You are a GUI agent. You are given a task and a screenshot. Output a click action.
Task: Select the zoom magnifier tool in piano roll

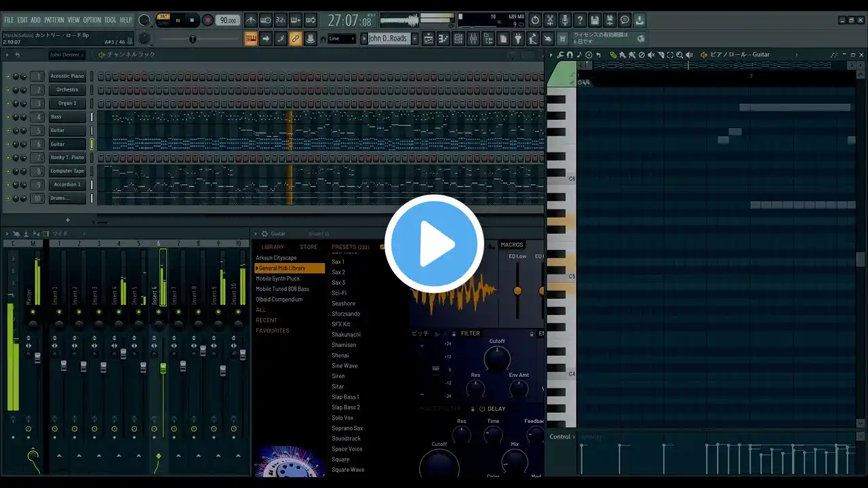coord(679,55)
